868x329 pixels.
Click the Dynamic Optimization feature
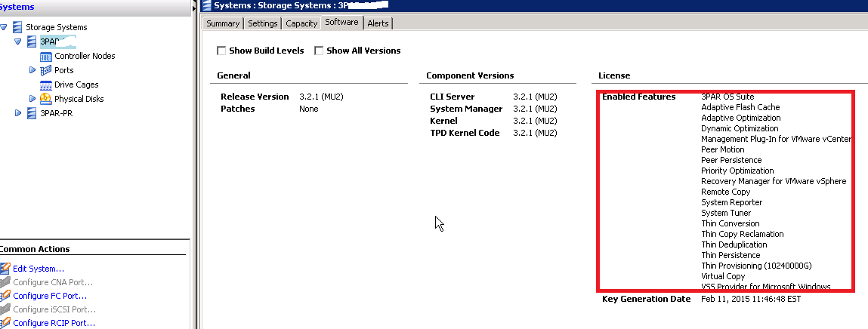coord(740,128)
